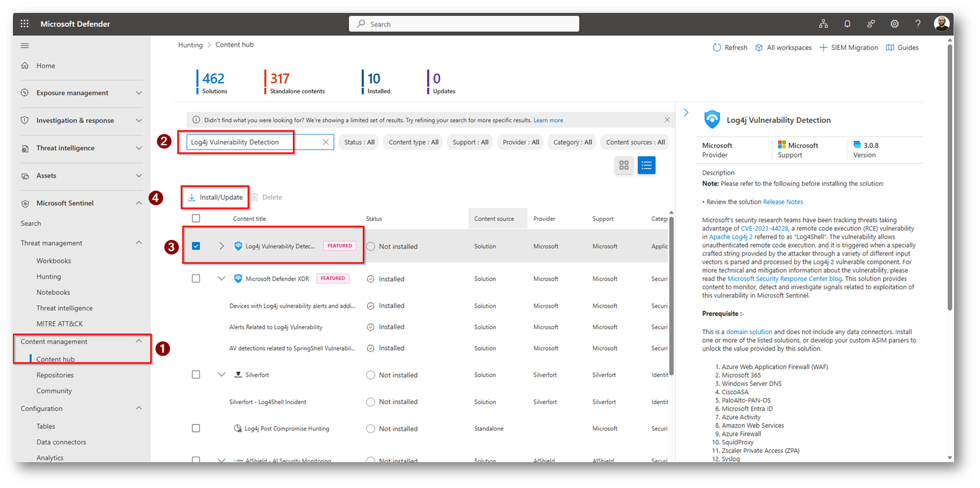The height and width of the screenshot is (488, 980).
Task: Switch to list view layout
Action: [x=646, y=166]
